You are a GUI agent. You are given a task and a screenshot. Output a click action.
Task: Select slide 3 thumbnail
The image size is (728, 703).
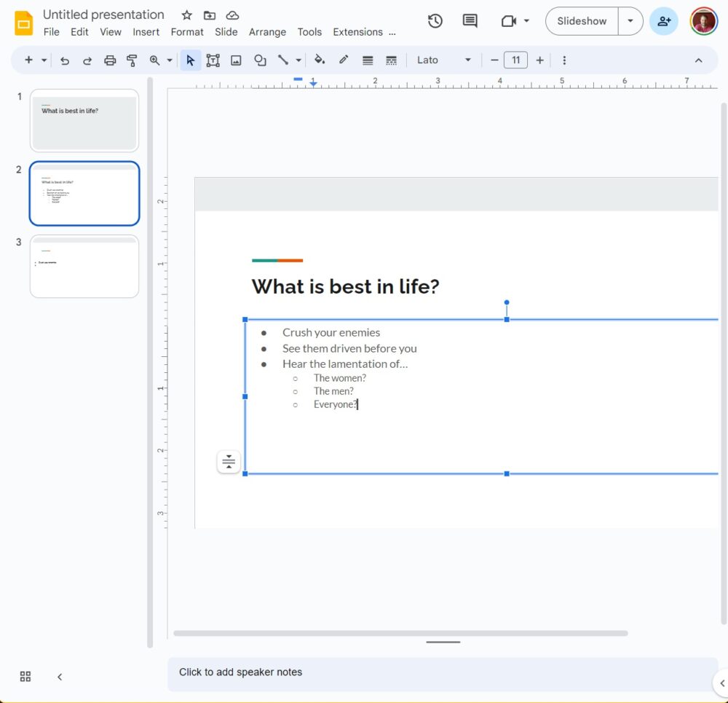84,267
